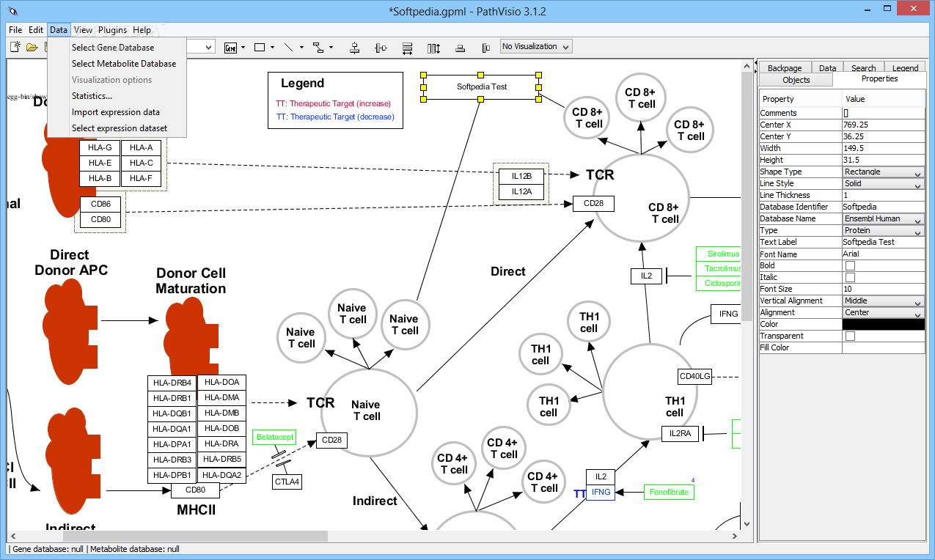
Task: Select the HLA-DRB4 gene node
Action: [172, 383]
